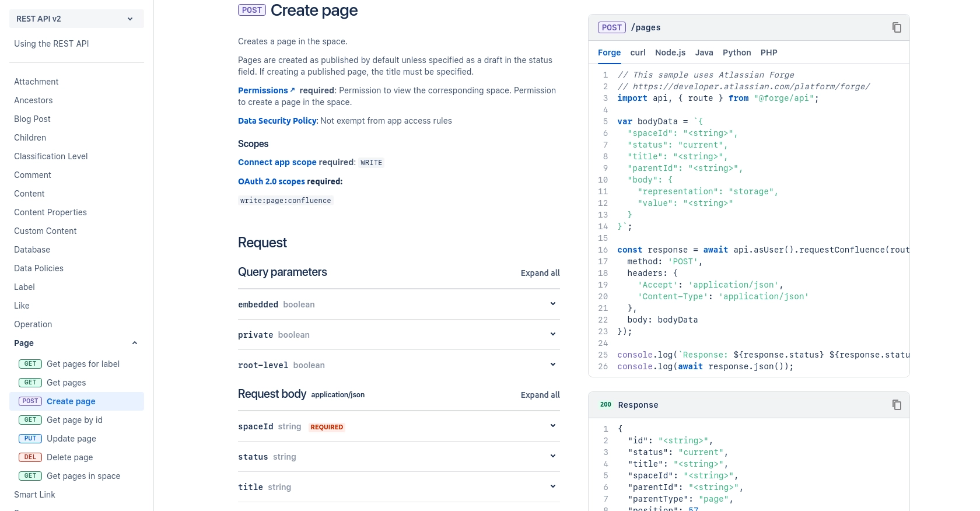Image resolution: width=980 pixels, height=511 pixels.
Task: Open the Content sidebar entry
Action: click(x=29, y=194)
